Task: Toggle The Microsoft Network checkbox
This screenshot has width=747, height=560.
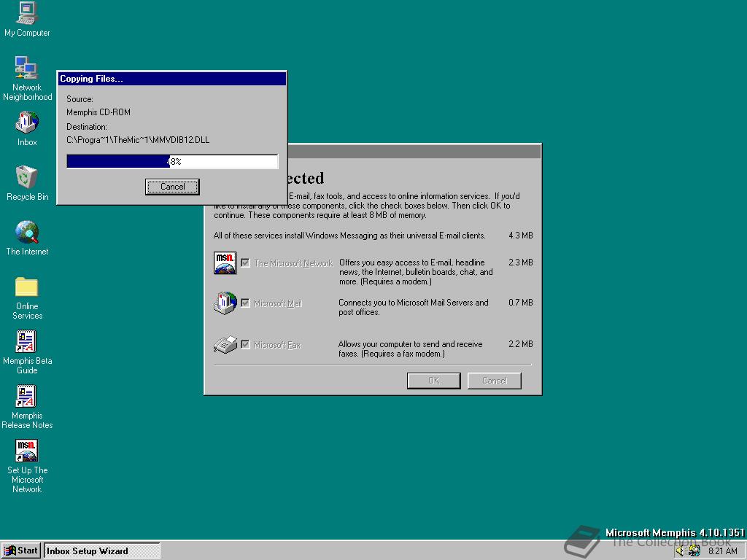Action: (245, 262)
